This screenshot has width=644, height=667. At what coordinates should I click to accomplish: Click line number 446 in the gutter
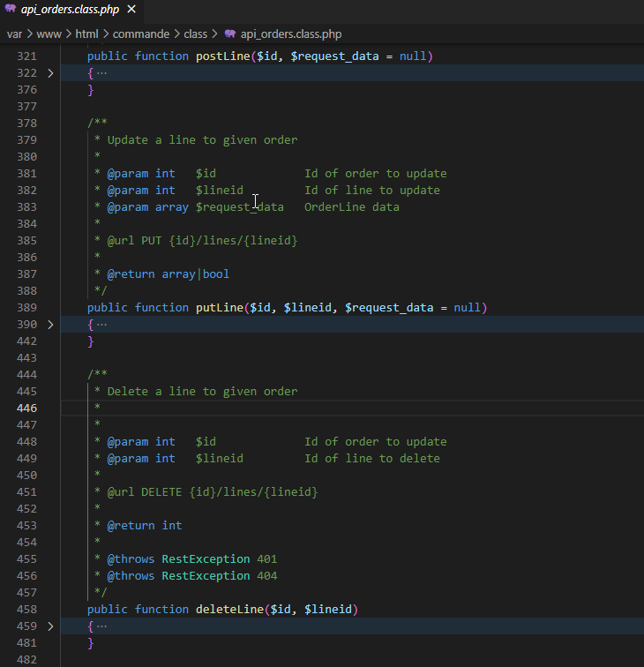pos(26,408)
